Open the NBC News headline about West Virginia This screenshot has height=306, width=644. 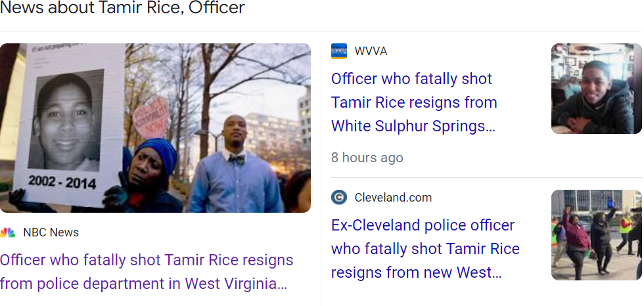point(147,272)
